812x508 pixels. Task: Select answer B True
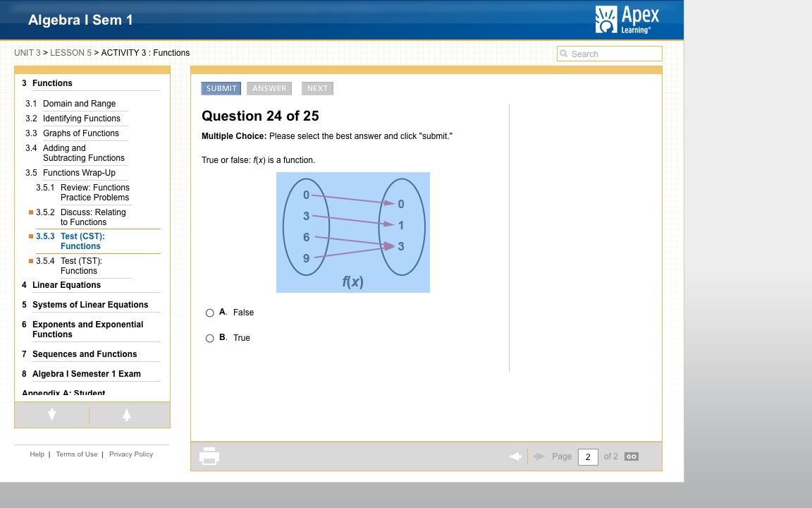point(210,338)
